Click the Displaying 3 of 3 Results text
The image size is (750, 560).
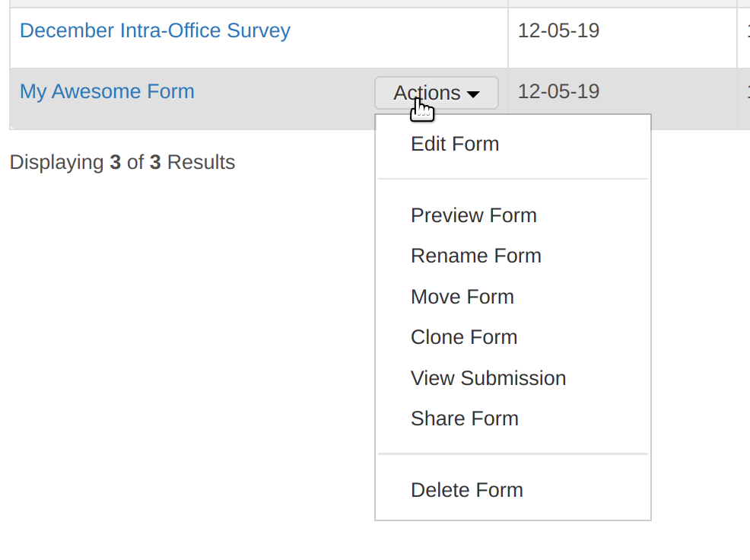click(x=122, y=162)
